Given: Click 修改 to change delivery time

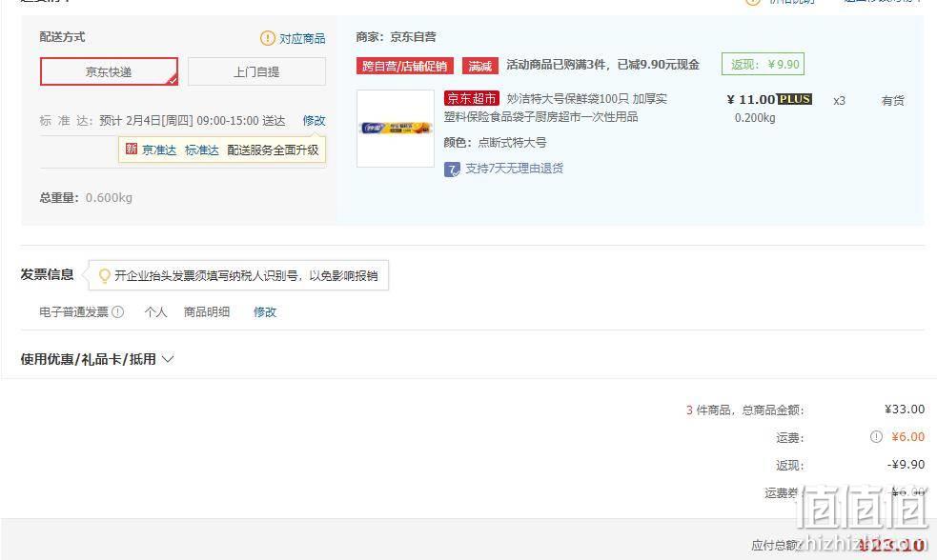Looking at the screenshot, I should (314, 121).
